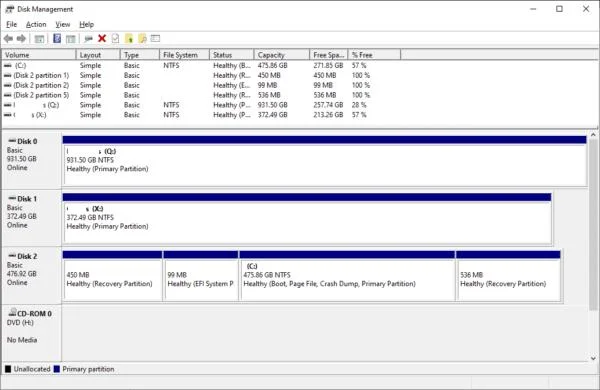Toggle the Show/Hide Console Tree toolbar icon
The height and width of the screenshot is (390, 600).
click(x=39, y=39)
